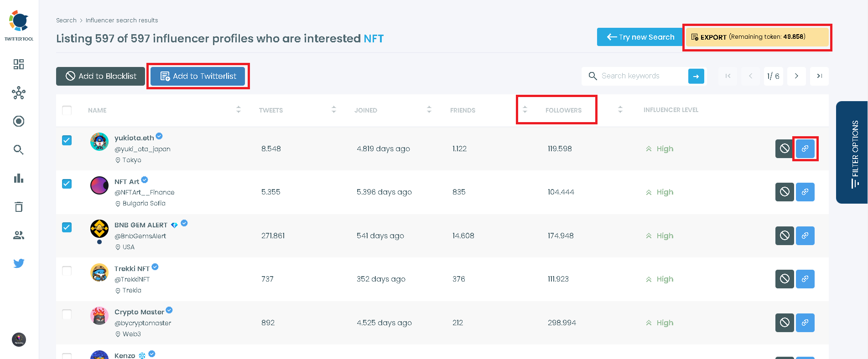Blacklist yukiota.eth using the row ban icon
This screenshot has height=359, width=868.
pyautogui.click(x=785, y=149)
